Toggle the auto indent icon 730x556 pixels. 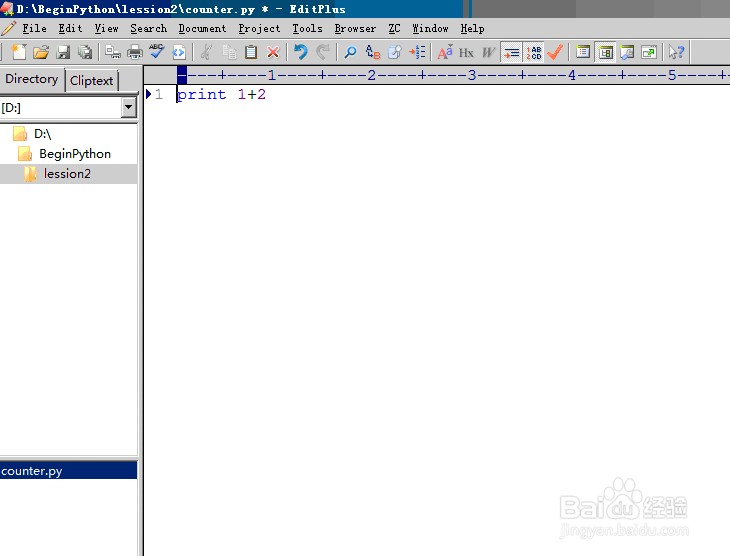coord(512,53)
